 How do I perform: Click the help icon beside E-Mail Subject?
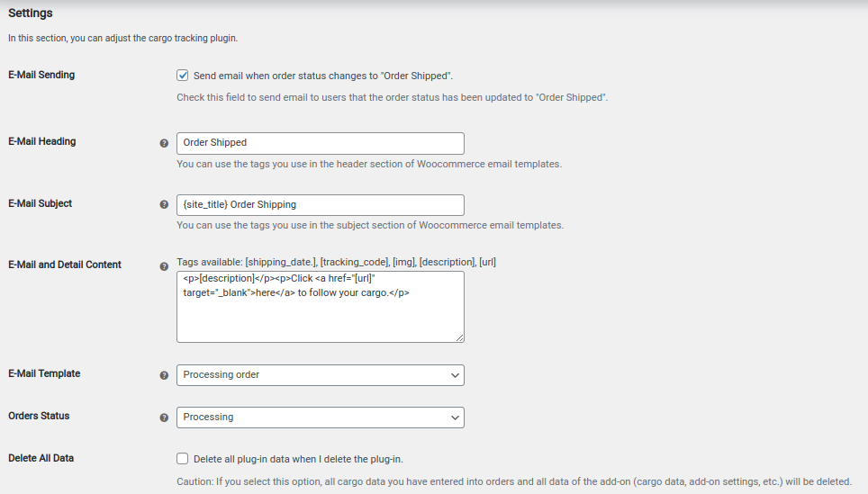click(164, 204)
